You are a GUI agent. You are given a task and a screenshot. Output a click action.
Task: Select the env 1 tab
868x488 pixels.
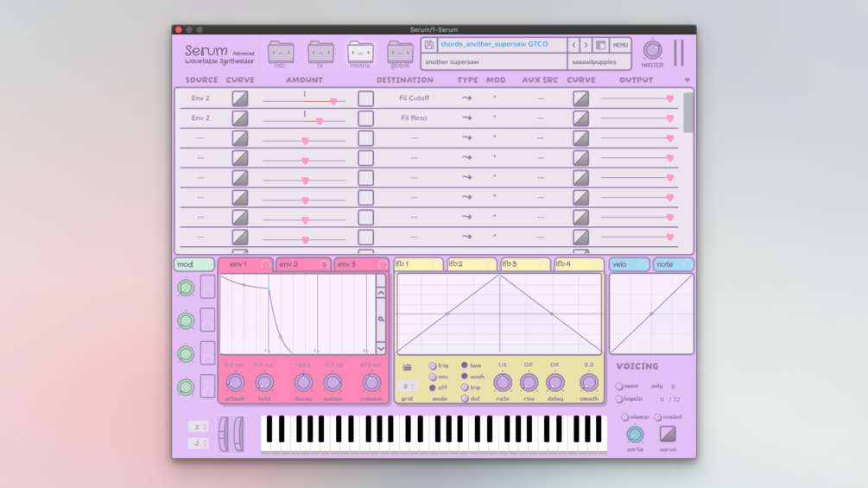[x=245, y=264]
